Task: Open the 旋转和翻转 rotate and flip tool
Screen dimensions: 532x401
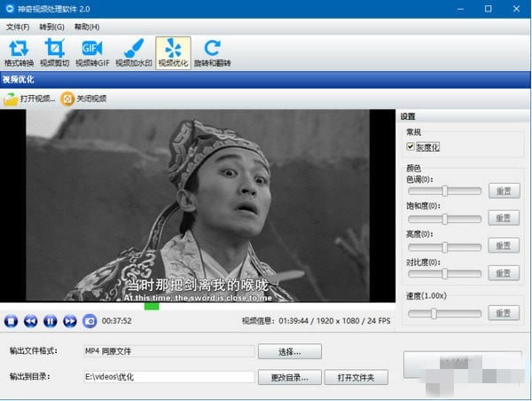Action: pos(213,53)
